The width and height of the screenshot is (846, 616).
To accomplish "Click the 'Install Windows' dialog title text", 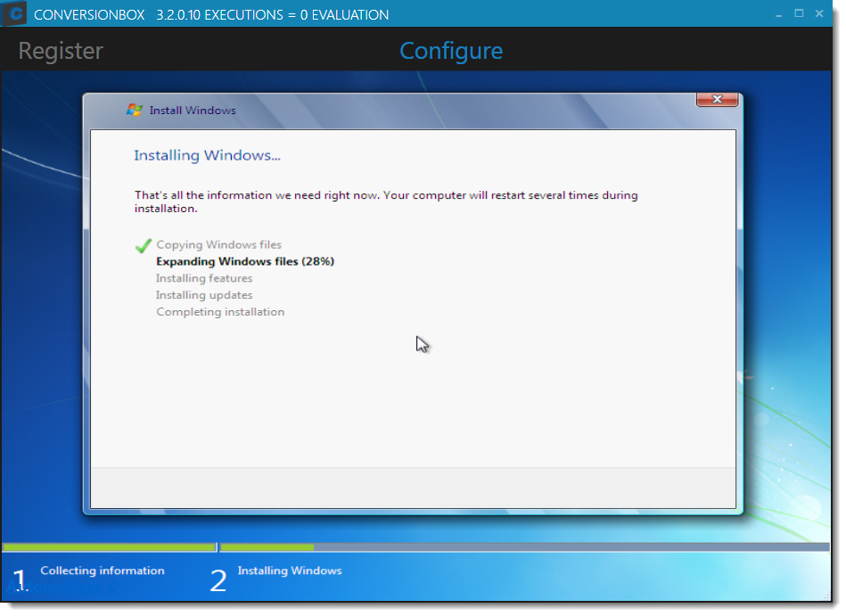I will [x=193, y=110].
